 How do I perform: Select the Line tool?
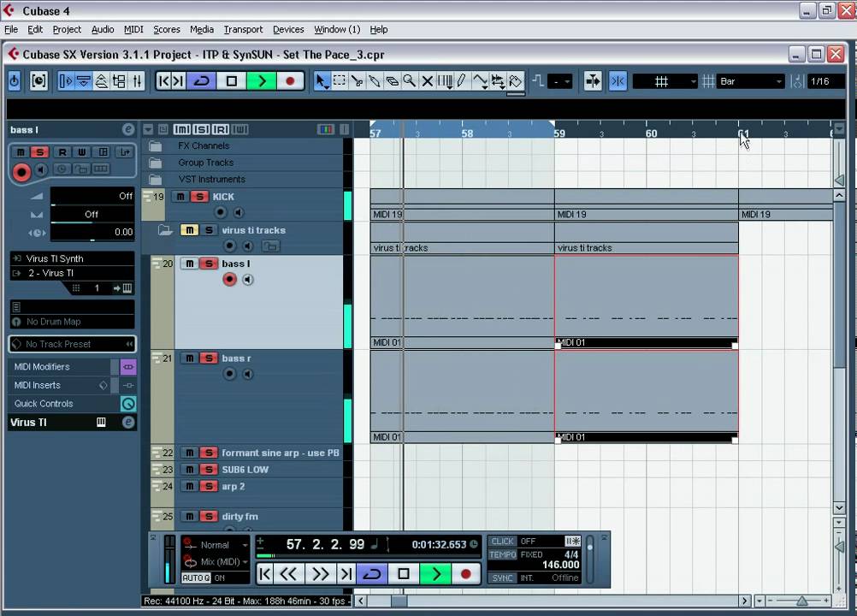[x=480, y=81]
